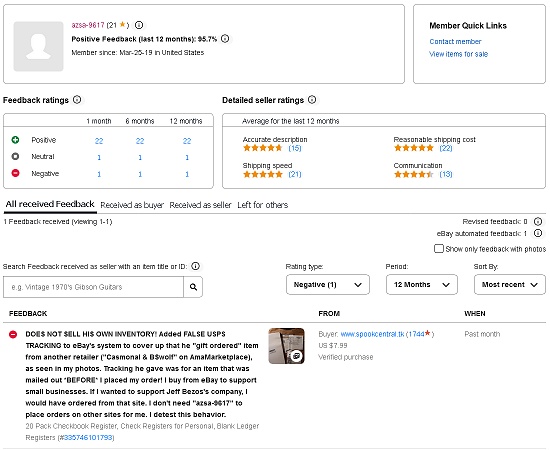Click info icon beside Positive Feedback percentage

click(x=225, y=39)
